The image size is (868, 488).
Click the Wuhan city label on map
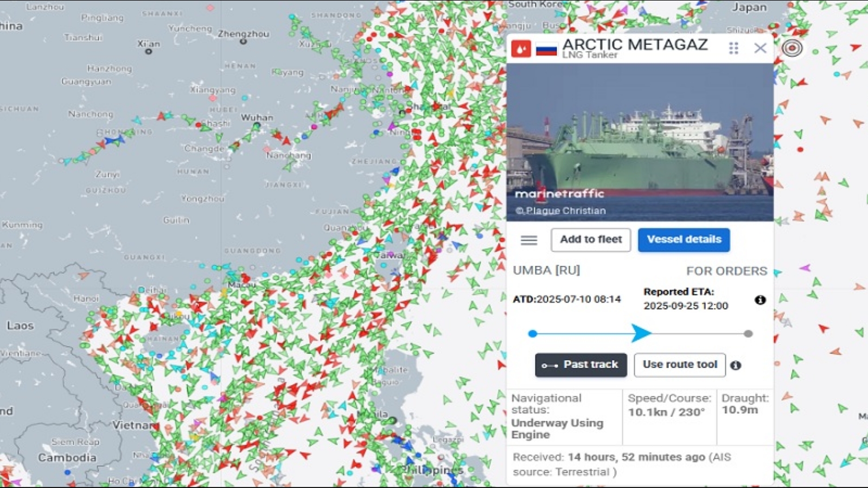pyautogui.click(x=257, y=117)
